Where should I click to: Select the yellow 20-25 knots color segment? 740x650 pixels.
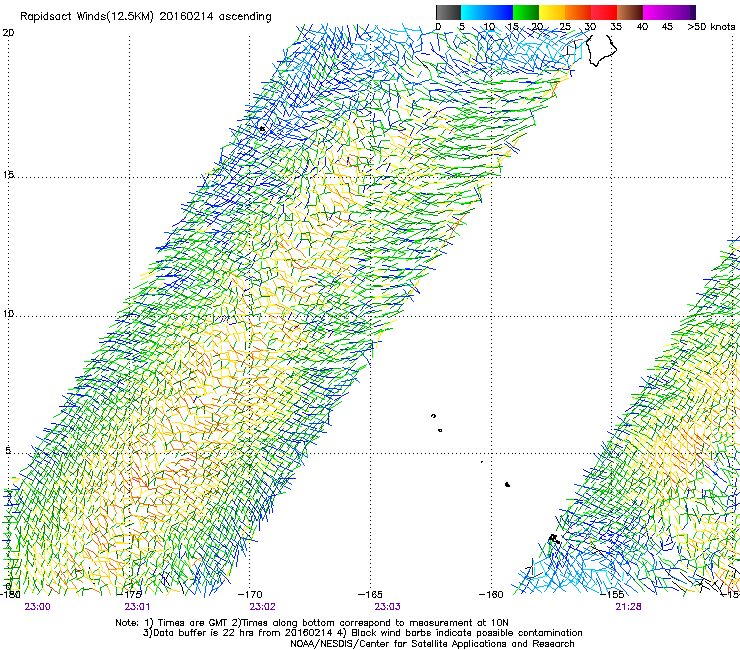pos(552,12)
